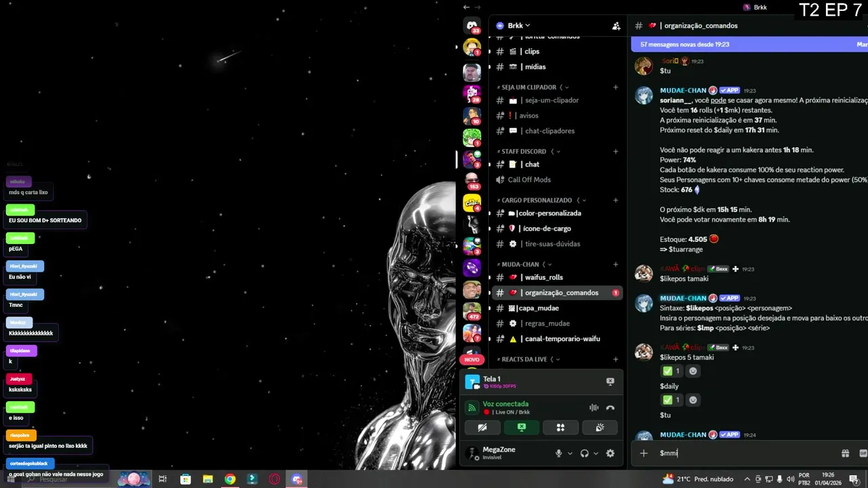
Task: Open Opera browser from the taskbar
Action: [275, 479]
